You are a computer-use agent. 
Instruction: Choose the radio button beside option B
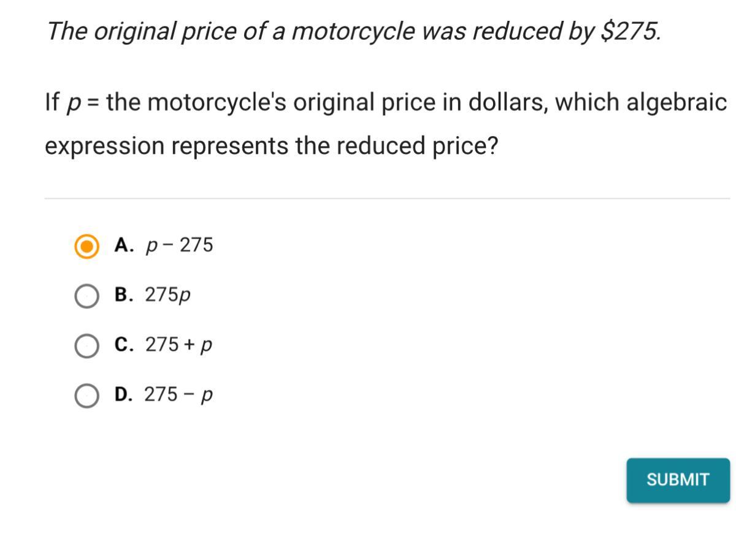click(x=86, y=296)
